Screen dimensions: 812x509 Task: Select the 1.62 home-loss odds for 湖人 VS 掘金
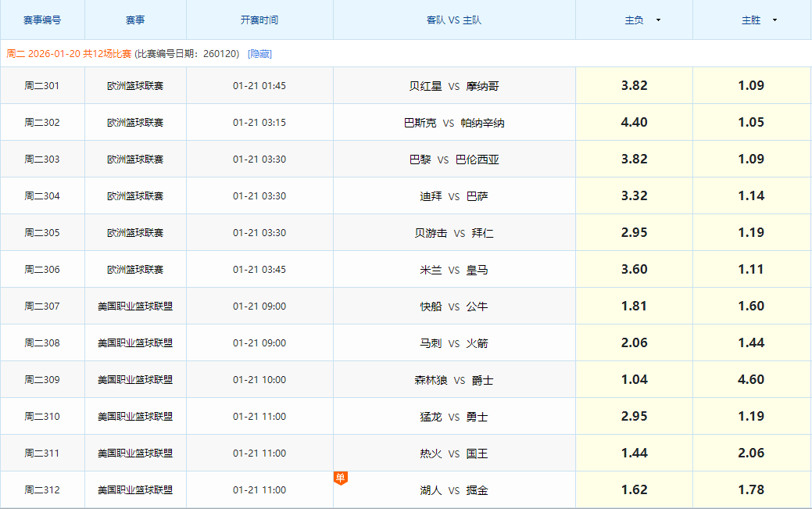[x=633, y=489]
